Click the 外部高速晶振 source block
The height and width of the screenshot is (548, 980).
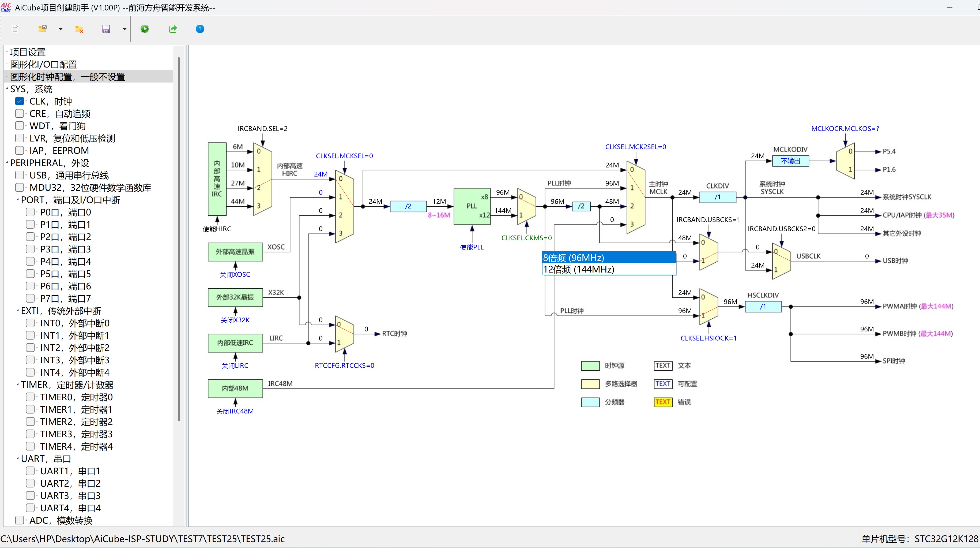(235, 252)
